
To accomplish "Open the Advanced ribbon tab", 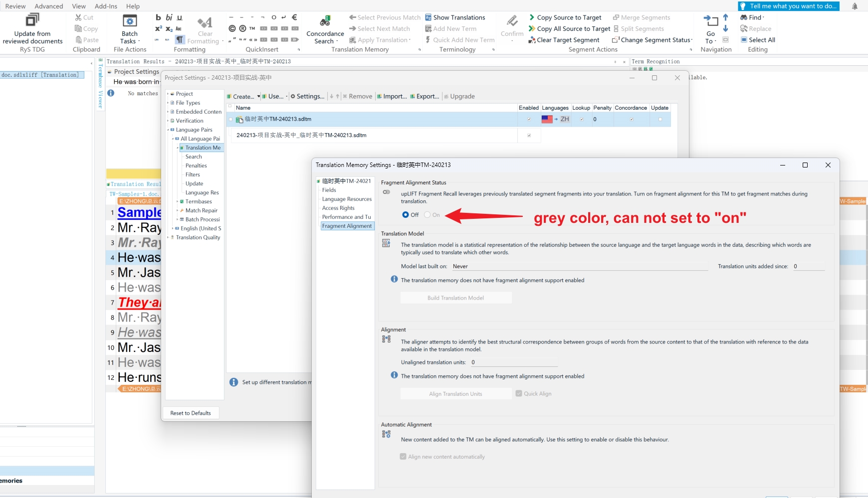I will pyautogui.click(x=49, y=6).
